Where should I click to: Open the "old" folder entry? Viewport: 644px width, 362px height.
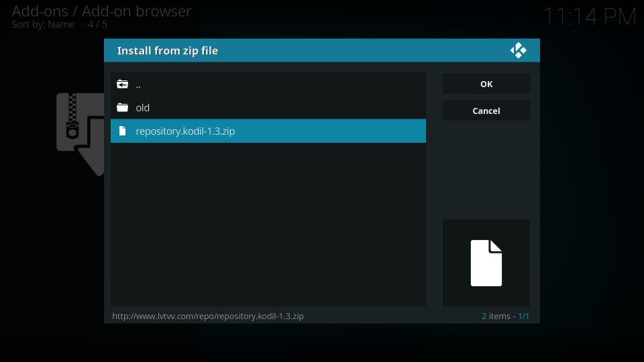pyautogui.click(x=142, y=108)
